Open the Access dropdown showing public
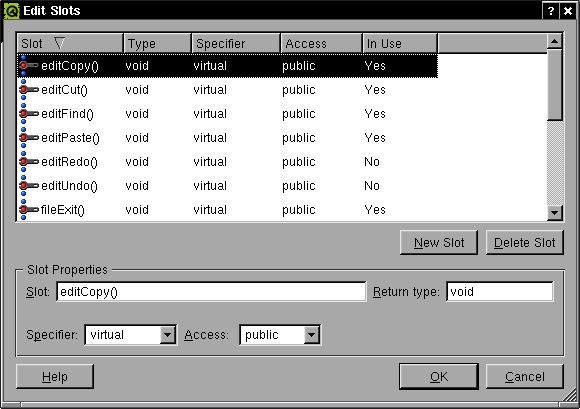 (280, 335)
